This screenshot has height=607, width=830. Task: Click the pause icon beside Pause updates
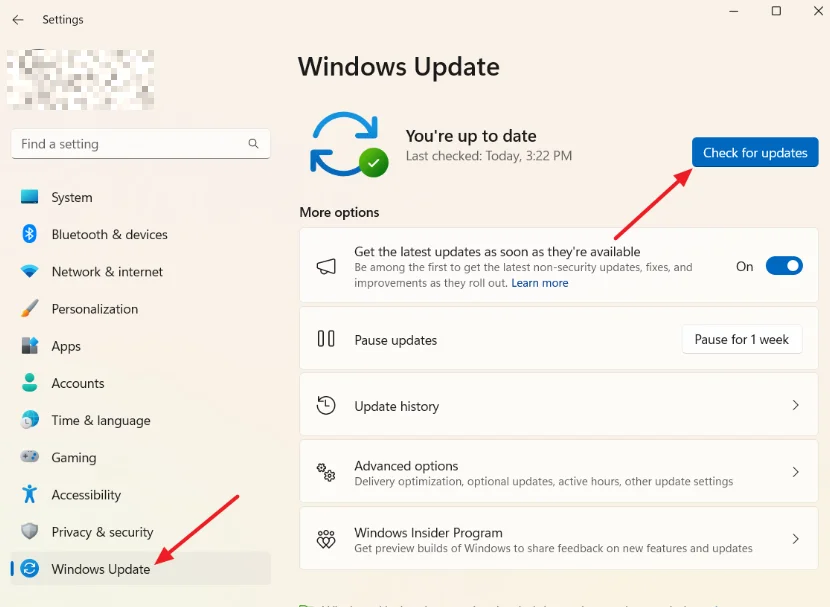click(x=326, y=339)
